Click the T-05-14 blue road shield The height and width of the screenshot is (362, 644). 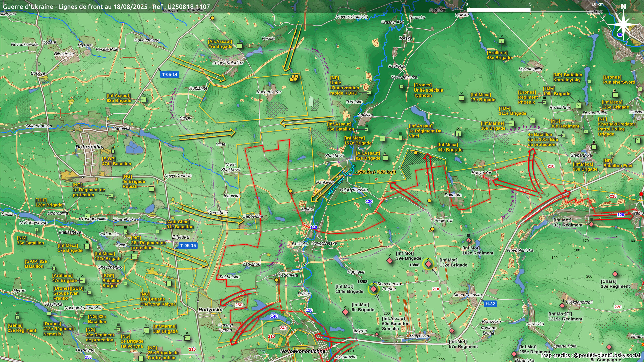tap(169, 75)
